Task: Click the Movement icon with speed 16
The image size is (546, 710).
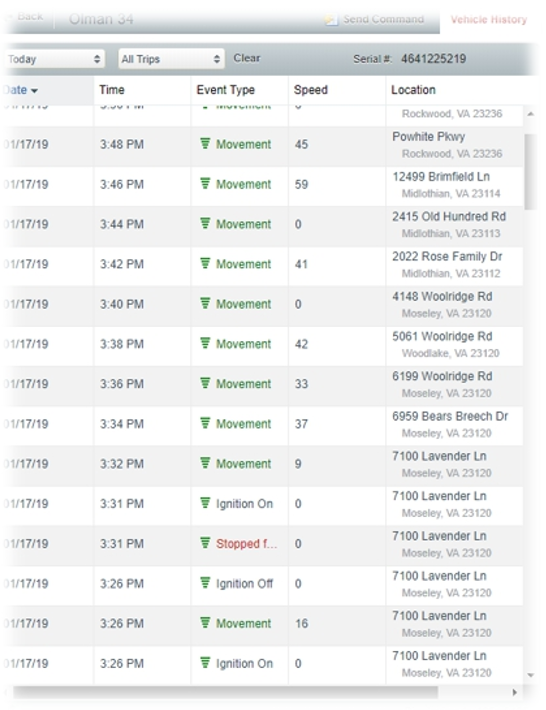Action: [x=205, y=622]
